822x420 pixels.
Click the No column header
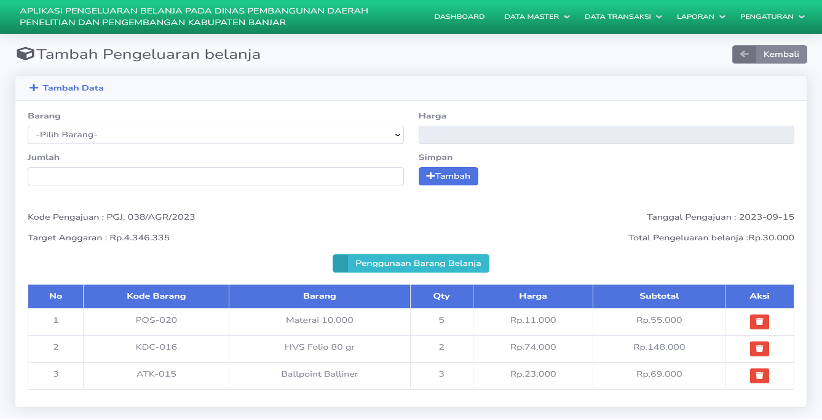point(56,296)
